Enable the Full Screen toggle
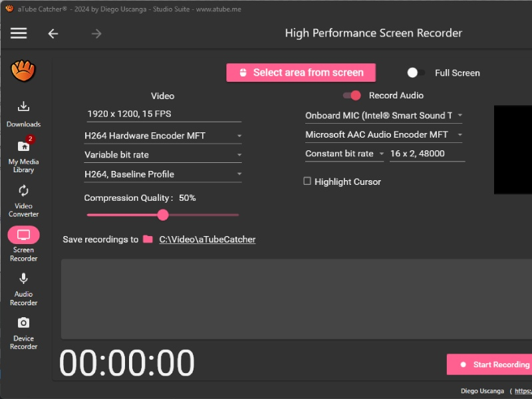The image size is (532, 399). pyautogui.click(x=416, y=73)
